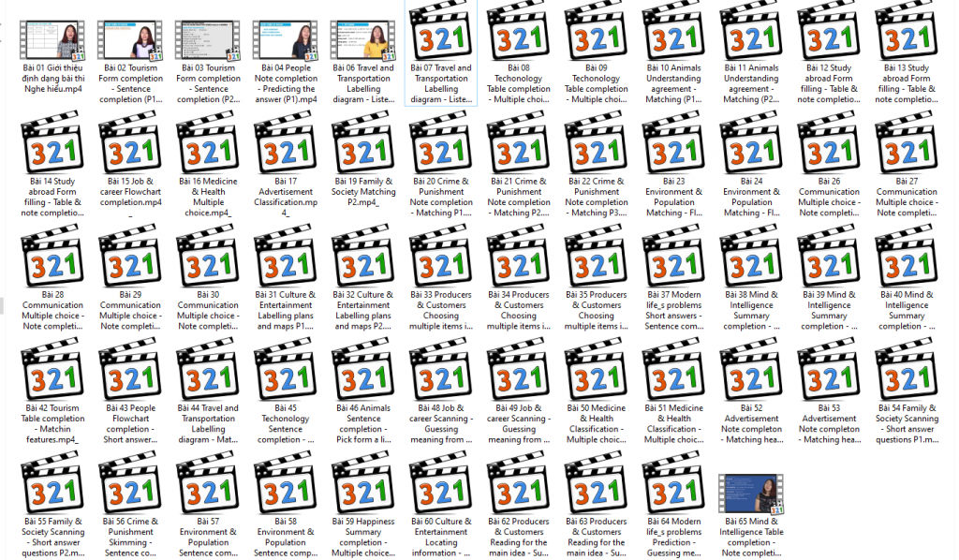This screenshot has width=959, height=560.
Task: Click the Bài 43 People Flowchart file label
Action: tap(130, 423)
